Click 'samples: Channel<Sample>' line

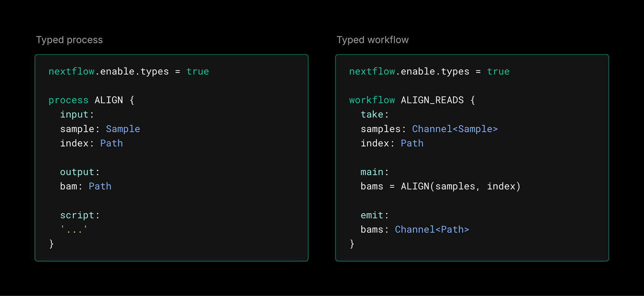pyautogui.click(x=429, y=129)
